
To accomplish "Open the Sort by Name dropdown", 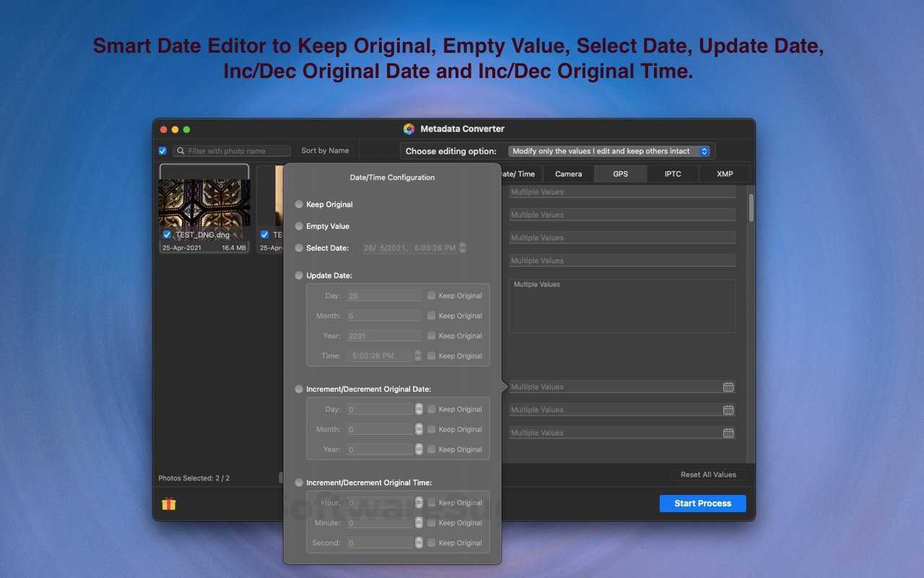I will (x=325, y=151).
